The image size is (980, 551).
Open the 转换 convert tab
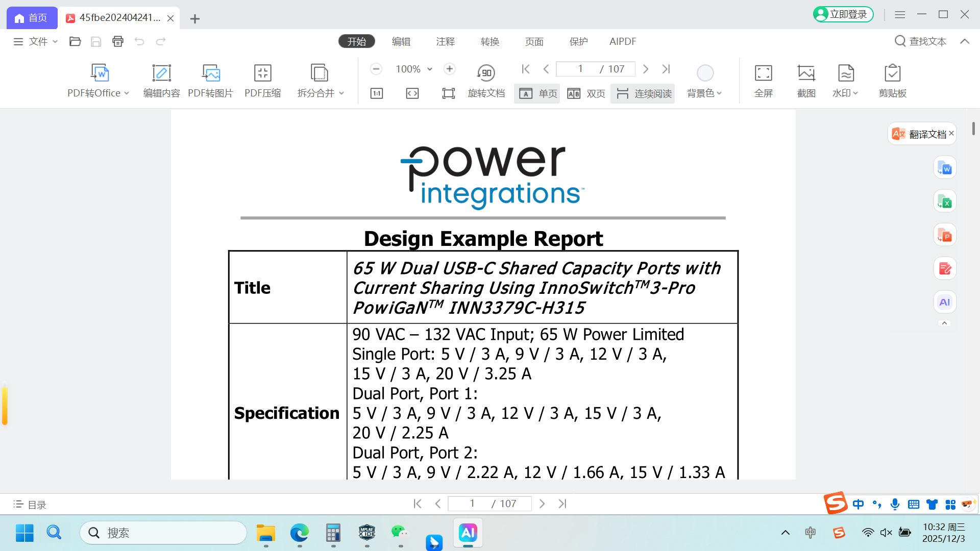[x=490, y=41]
